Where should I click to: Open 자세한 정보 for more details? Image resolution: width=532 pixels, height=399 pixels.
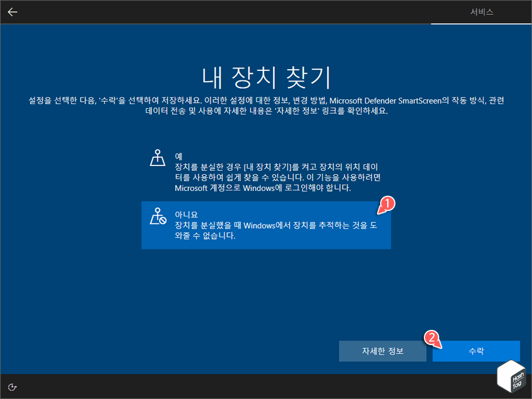[382, 351]
